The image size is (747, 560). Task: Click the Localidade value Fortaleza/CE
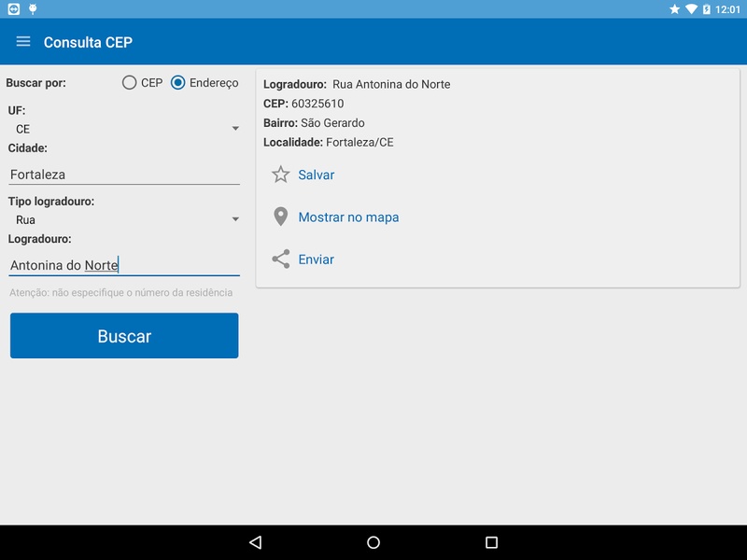tap(359, 143)
